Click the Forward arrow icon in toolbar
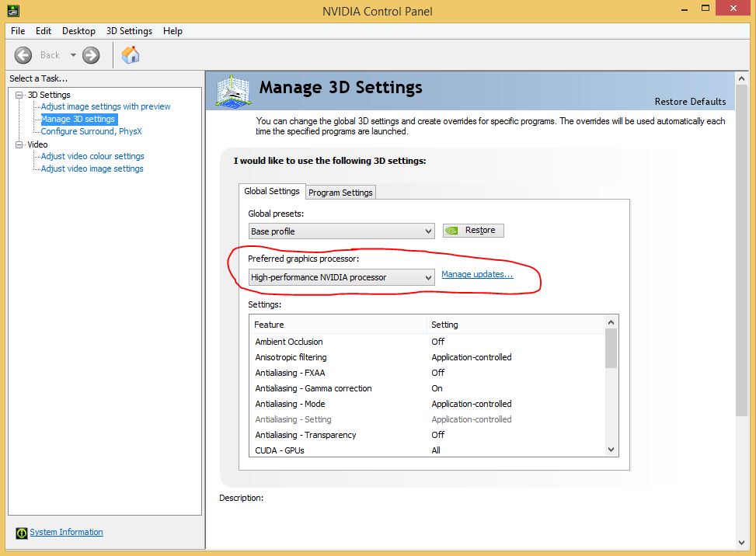 pyautogui.click(x=91, y=55)
